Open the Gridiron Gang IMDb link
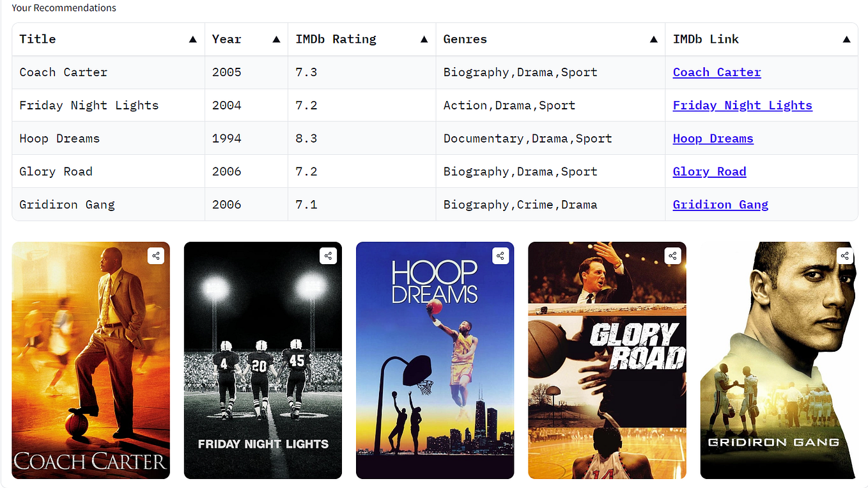The height and width of the screenshot is (488, 868). click(720, 205)
